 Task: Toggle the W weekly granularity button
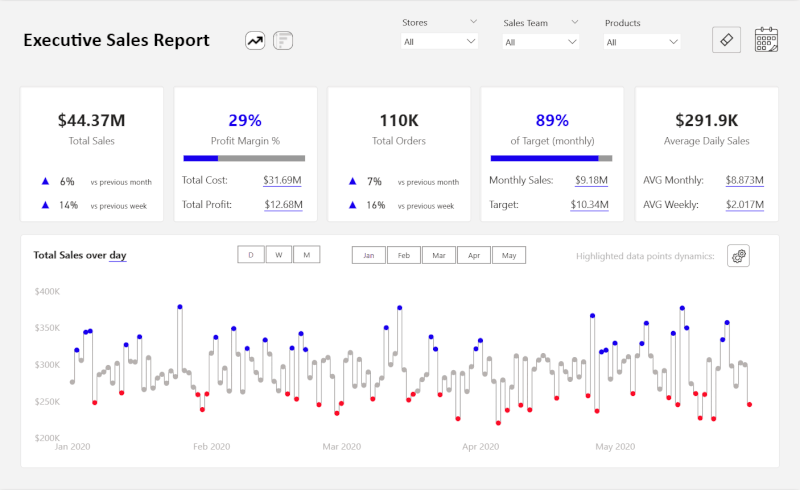click(279, 255)
